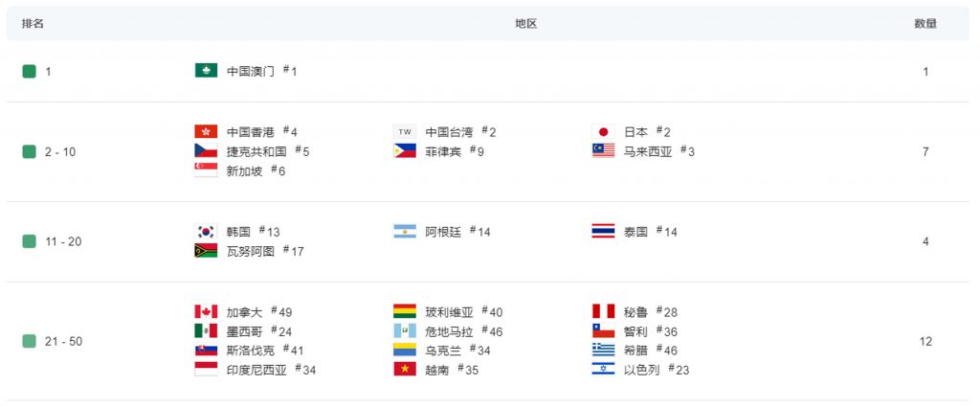Select the South Korea flag icon
This screenshot has width=980, height=408.
[x=206, y=232]
